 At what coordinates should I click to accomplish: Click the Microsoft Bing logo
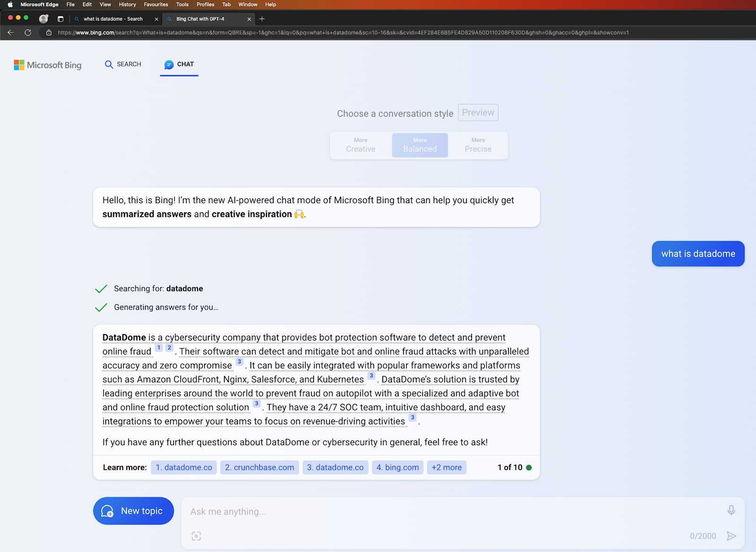[x=48, y=65]
